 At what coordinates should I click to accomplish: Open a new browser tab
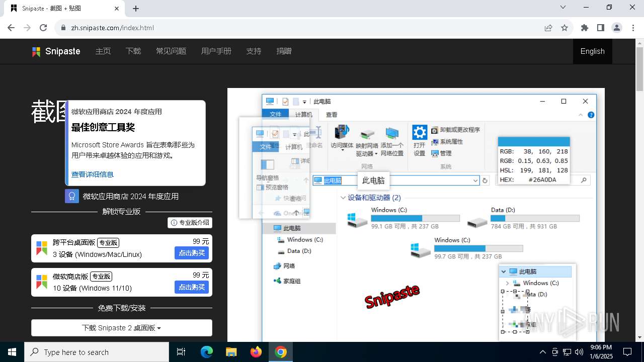click(136, 9)
